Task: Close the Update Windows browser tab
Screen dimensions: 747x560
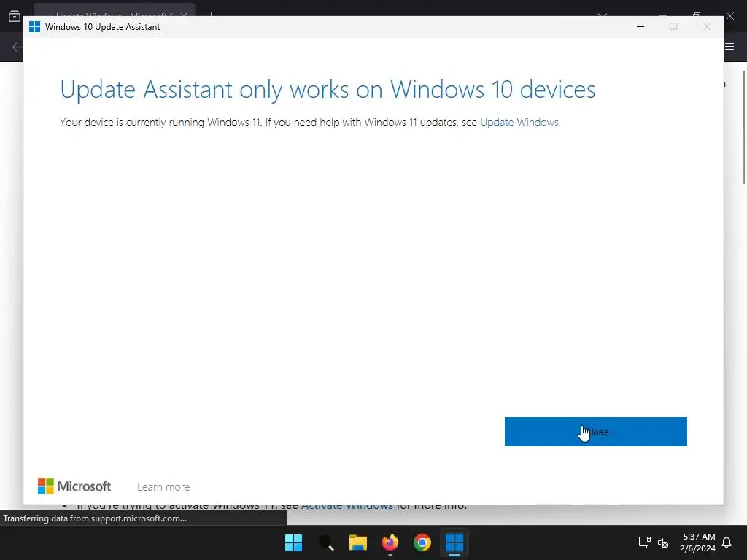Action: point(184,16)
